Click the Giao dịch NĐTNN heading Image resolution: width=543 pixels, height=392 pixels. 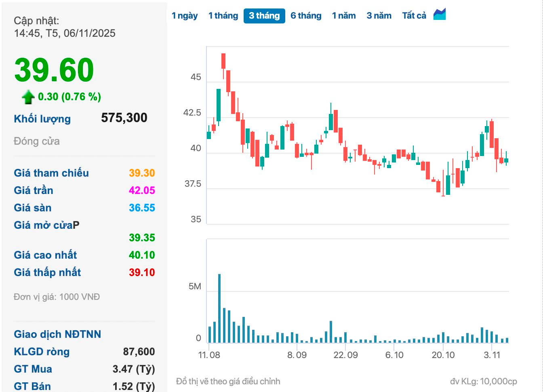point(57,334)
